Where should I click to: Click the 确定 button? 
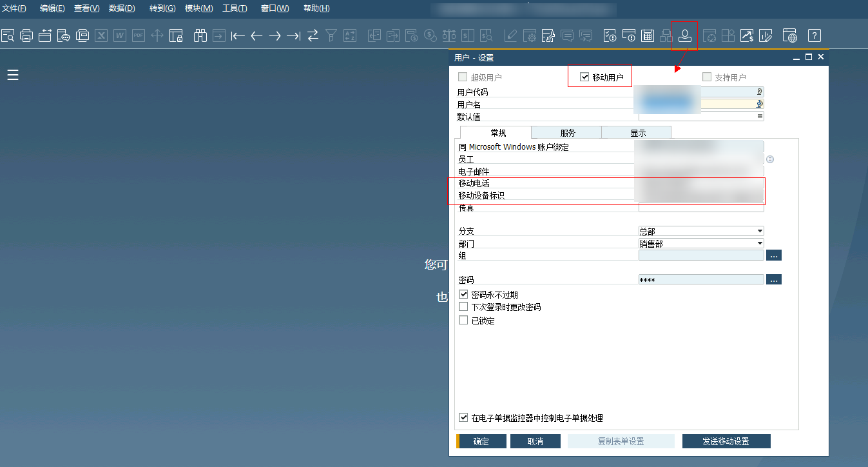[481, 441]
